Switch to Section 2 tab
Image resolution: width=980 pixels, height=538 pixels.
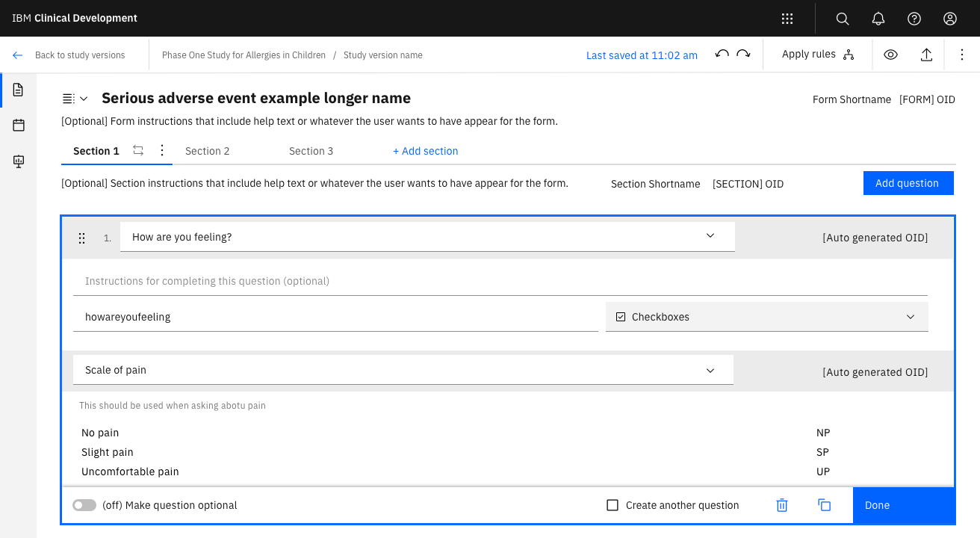click(x=208, y=151)
